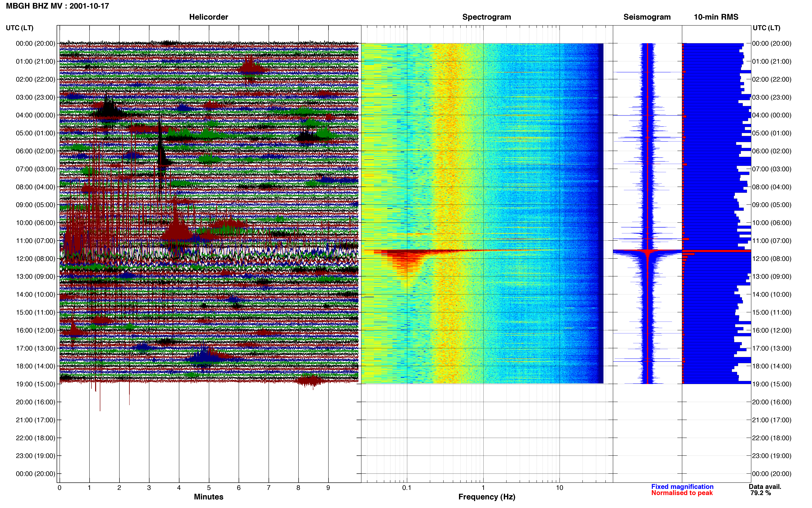
Task: Click the '0.1' tick on the frequency axis
Action: pyautogui.click(x=407, y=487)
